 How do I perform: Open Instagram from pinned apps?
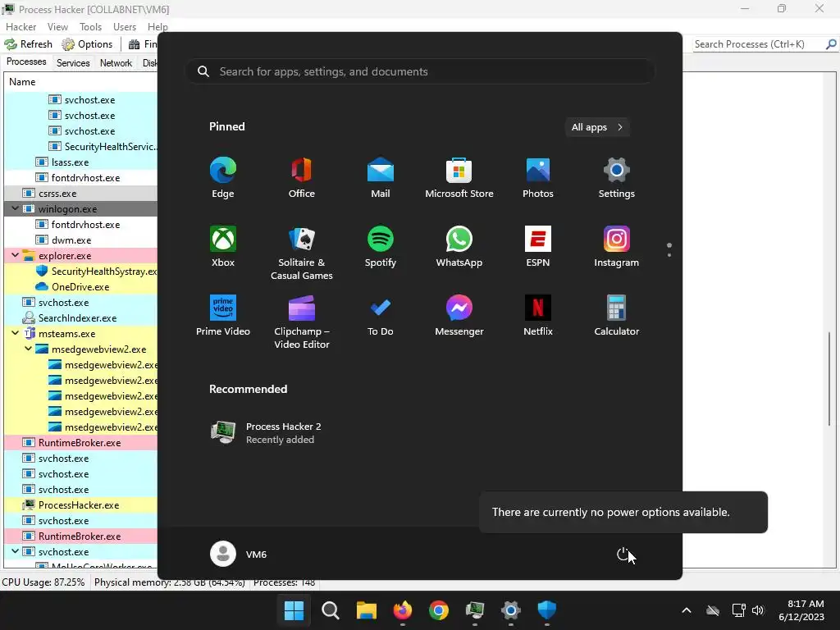point(617,246)
